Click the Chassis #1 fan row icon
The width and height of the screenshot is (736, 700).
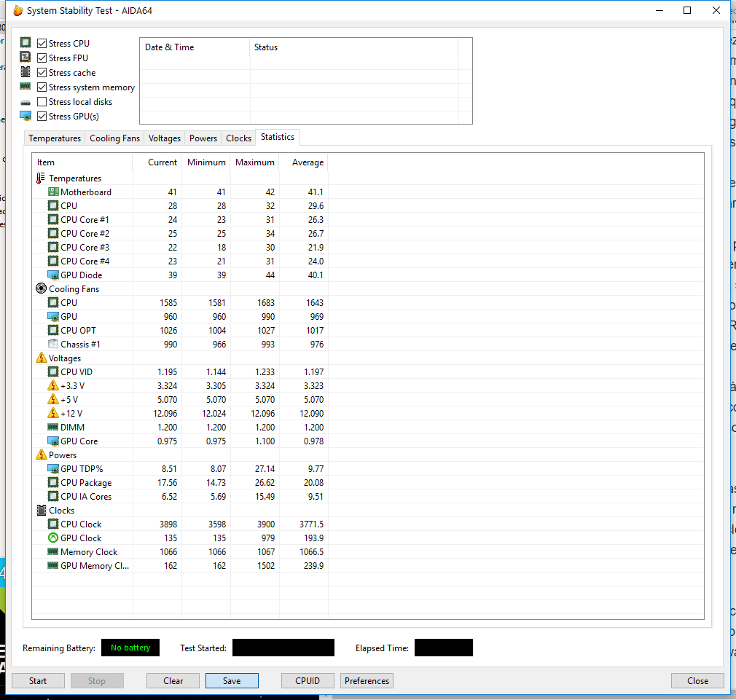(x=53, y=344)
